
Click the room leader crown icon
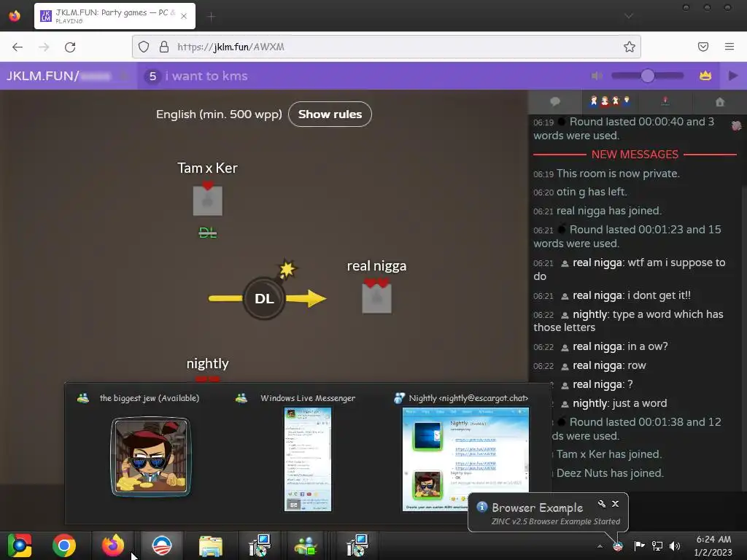[x=705, y=76]
